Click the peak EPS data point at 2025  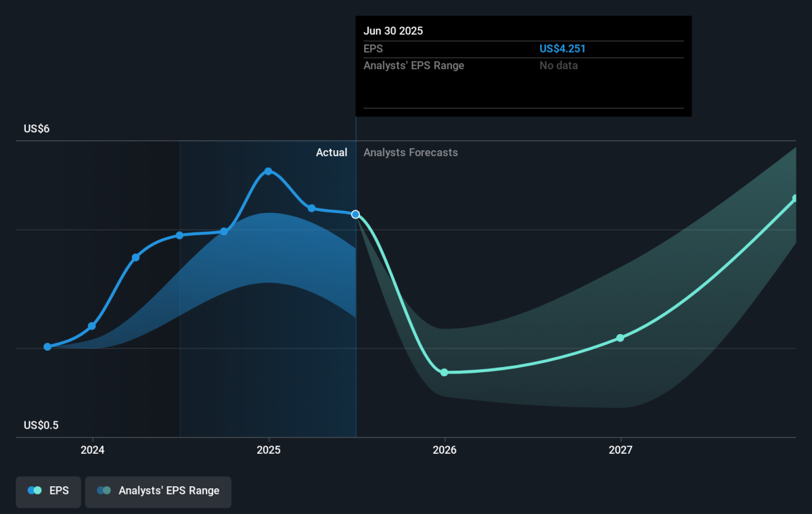point(269,171)
